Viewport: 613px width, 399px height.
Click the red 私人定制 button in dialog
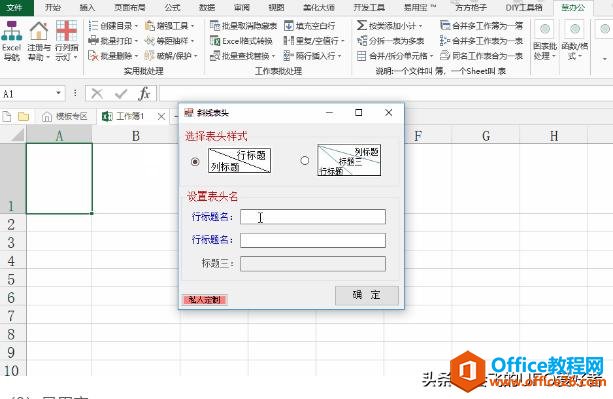pos(205,300)
